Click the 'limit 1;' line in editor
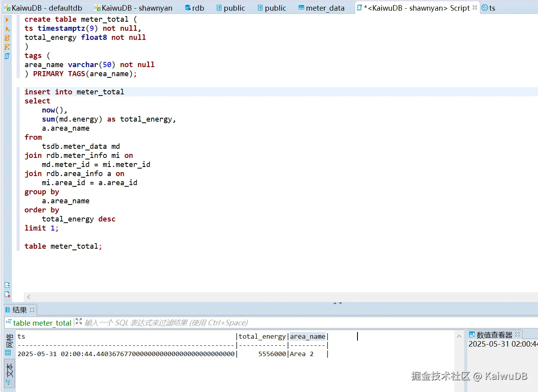Viewport: 538px width, 392px height. [41, 228]
